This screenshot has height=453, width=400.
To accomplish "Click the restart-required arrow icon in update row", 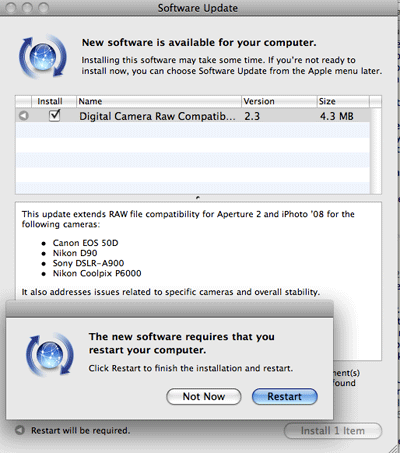I will tap(23, 116).
